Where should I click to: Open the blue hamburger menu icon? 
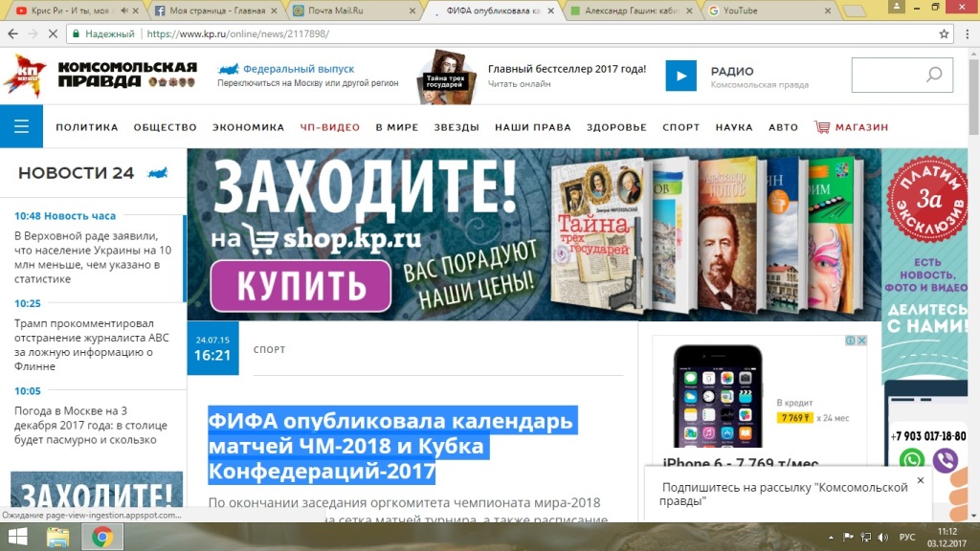coord(21,126)
